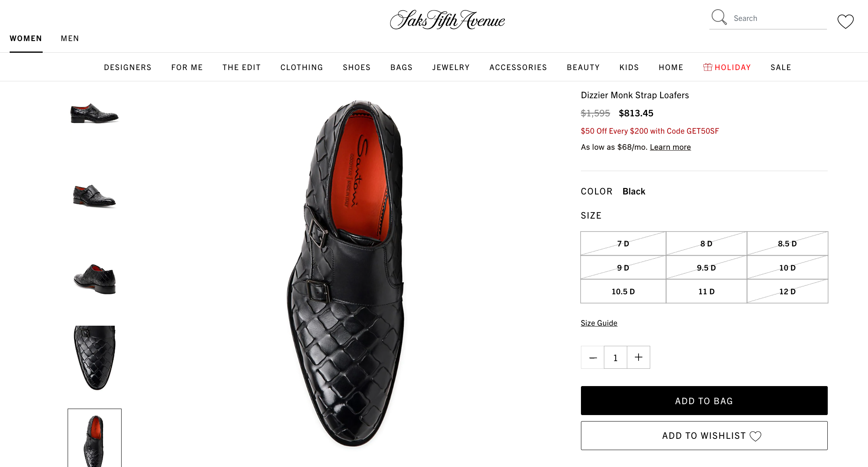
Task: Open the DESIGNERS menu
Action: pos(127,67)
